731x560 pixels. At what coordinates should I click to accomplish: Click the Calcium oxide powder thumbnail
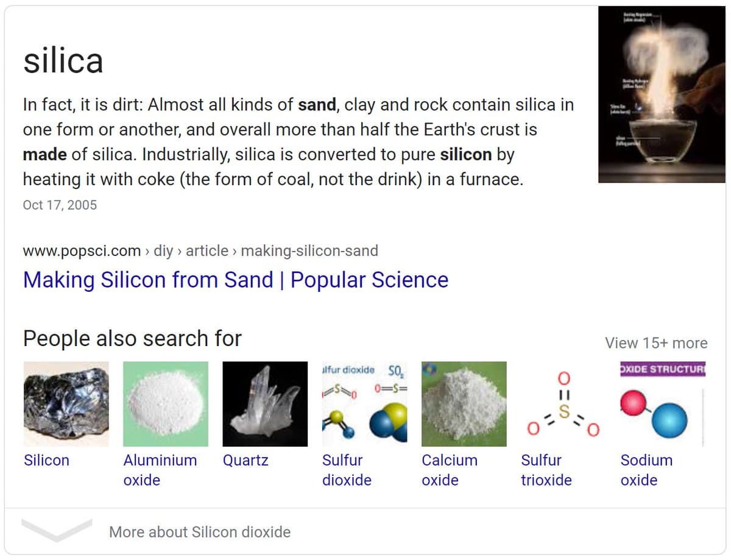[464, 403]
